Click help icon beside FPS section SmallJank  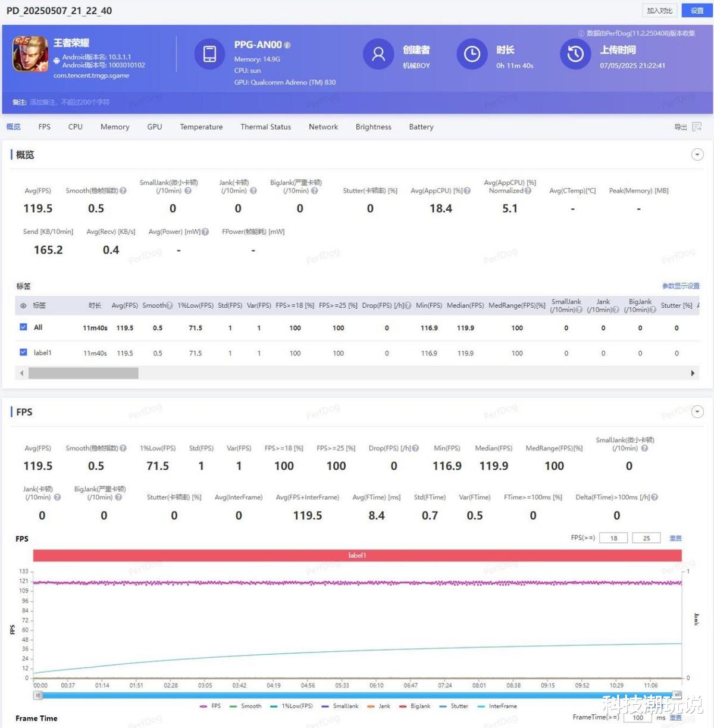(x=644, y=448)
